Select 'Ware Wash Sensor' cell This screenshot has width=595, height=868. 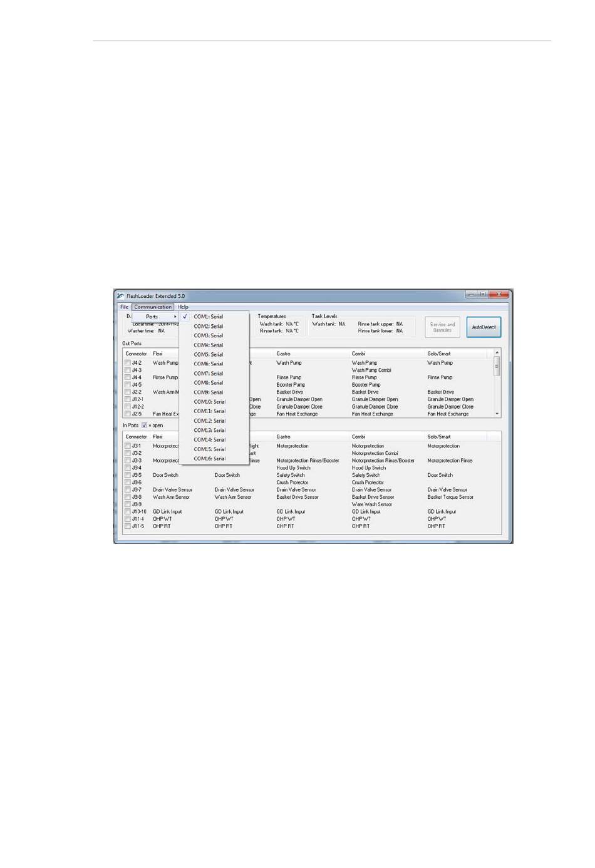click(x=372, y=504)
